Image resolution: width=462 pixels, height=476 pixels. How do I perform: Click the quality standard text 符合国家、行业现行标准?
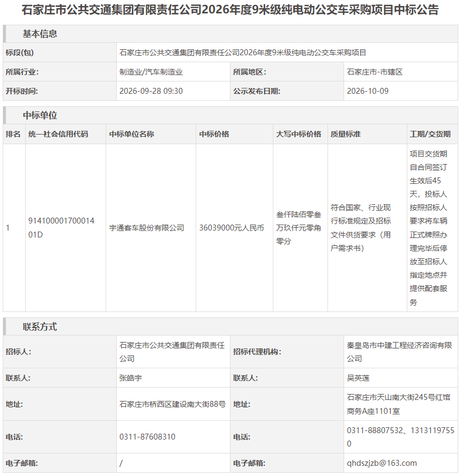(361, 228)
